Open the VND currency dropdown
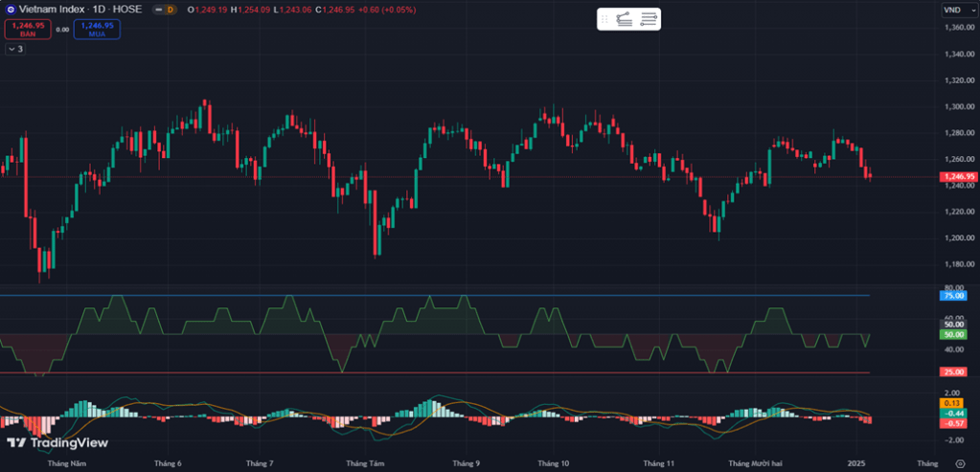 tap(953, 10)
